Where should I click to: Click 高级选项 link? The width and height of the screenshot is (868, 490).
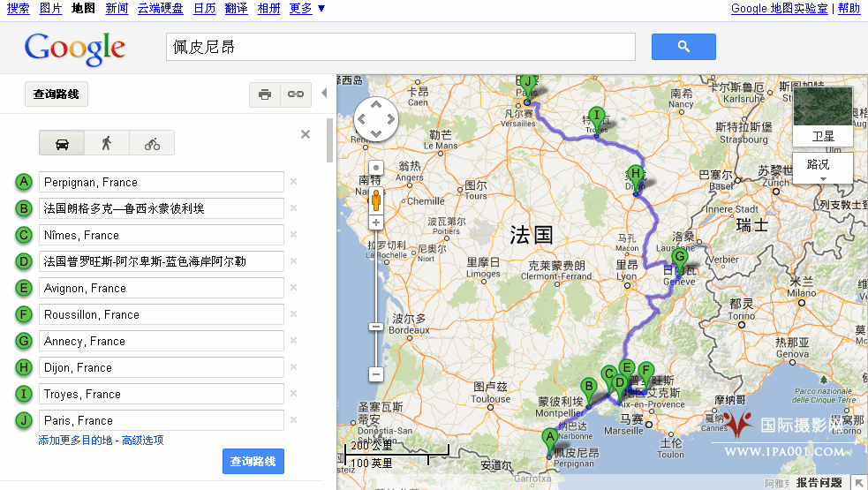tap(143, 441)
